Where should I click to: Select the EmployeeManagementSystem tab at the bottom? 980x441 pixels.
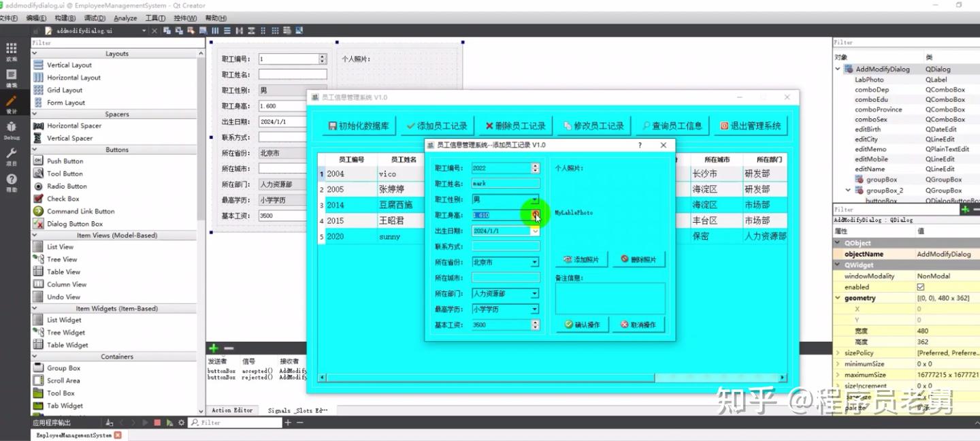pyautogui.click(x=75, y=434)
